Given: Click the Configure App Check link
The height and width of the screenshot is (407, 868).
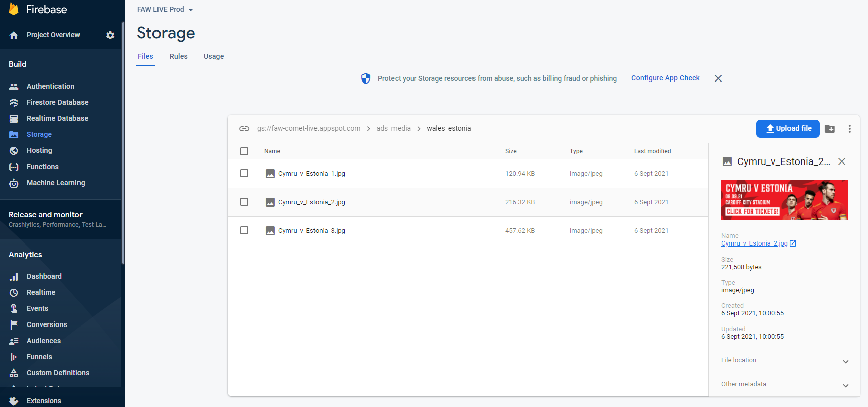Looking at the screenshot, I should click(x=665, y=78).
